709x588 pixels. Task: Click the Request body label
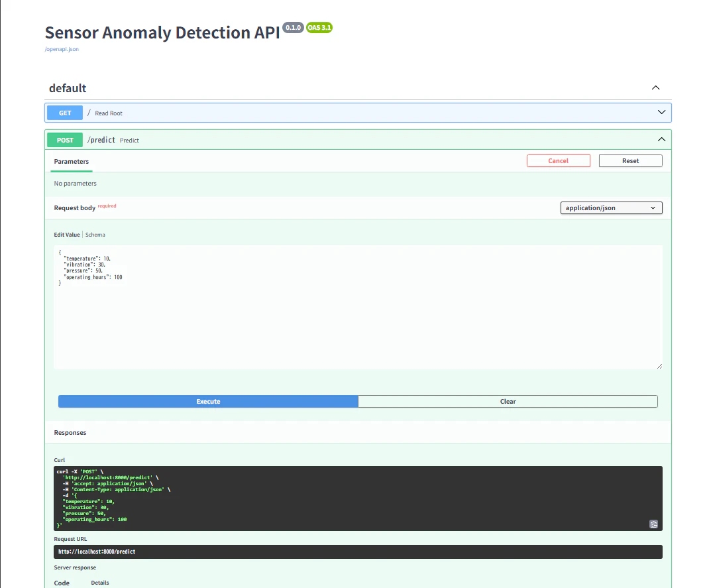pos(75,207)
